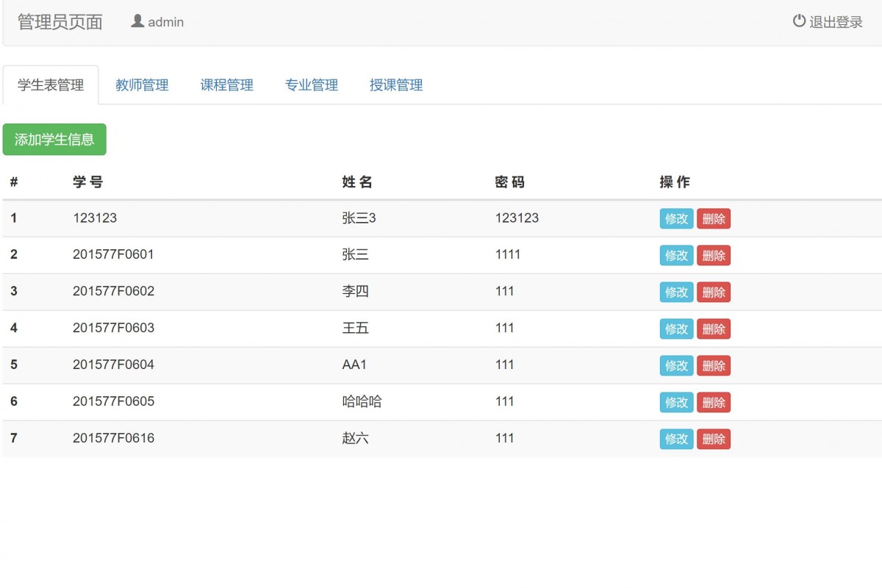This screenshot has height=588, width=882.
Task: Switch to the 授课管理 tab
Action: pos(395,85)
